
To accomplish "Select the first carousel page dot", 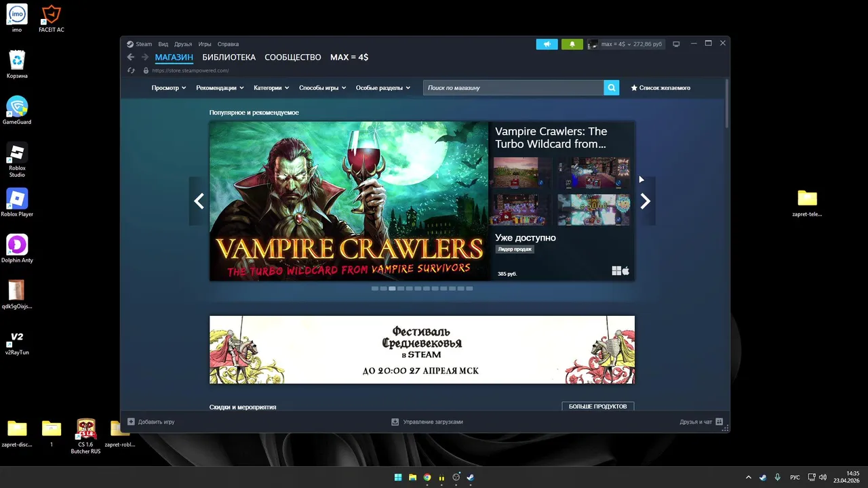I will click(375, 289).
